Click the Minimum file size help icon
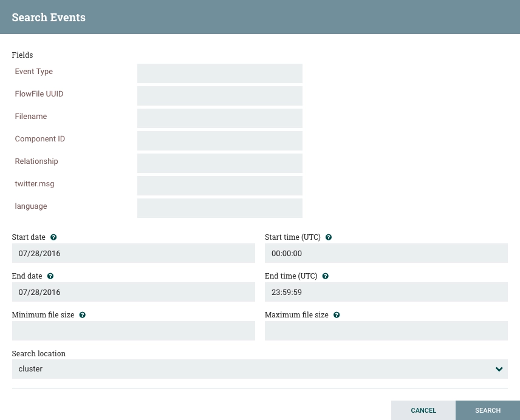The image size is (520, 420). coord(82,314)
